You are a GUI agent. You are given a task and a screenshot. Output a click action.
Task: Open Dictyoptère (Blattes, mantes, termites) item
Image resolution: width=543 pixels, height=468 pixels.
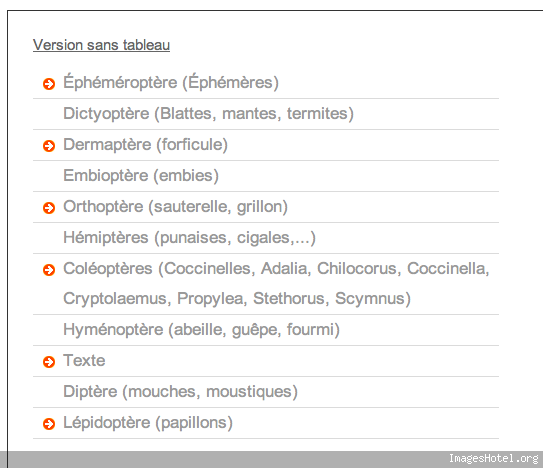point(208,114)
